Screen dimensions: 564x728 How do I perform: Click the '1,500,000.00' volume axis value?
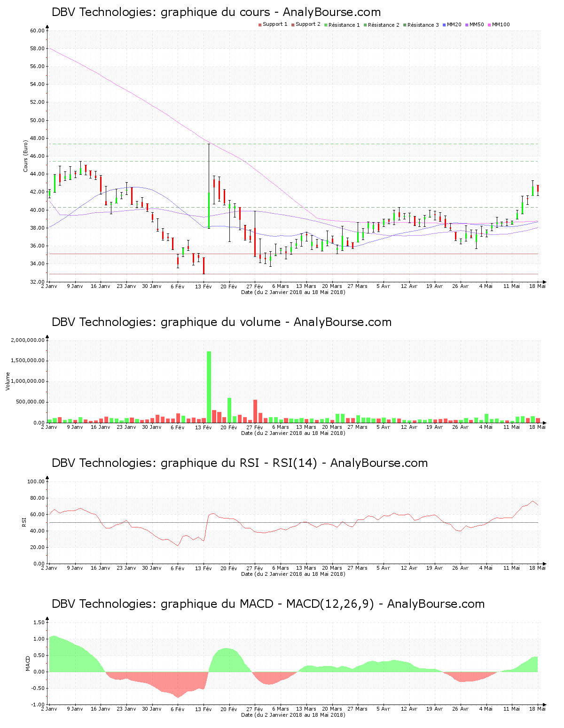28,361
